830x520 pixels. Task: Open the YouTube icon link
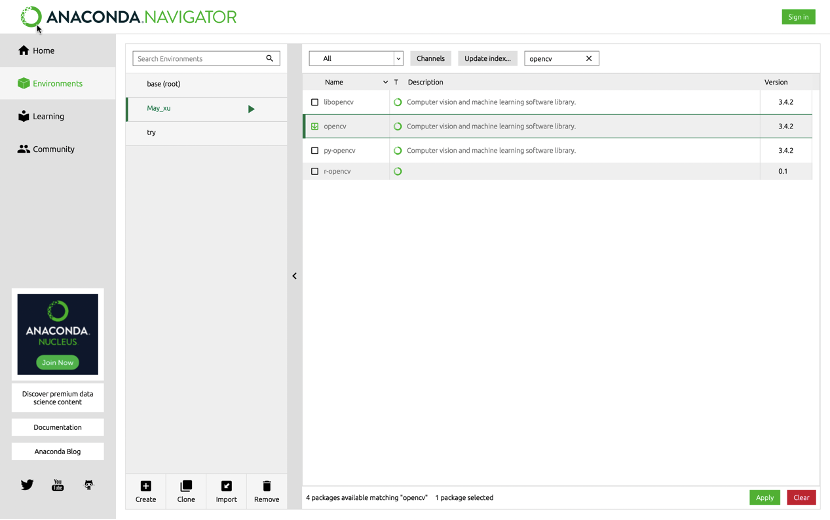pyautogui.click(x=58, y=485)
